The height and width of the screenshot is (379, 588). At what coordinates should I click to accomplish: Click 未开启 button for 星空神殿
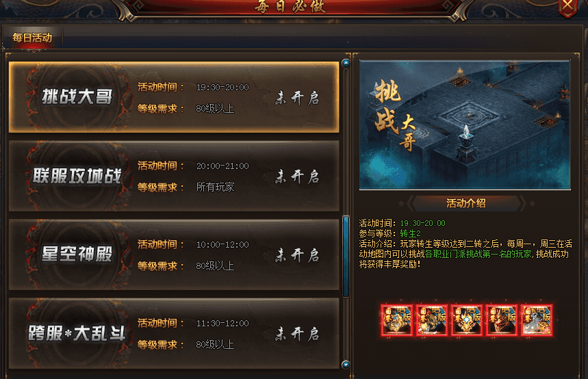[297, 255]
